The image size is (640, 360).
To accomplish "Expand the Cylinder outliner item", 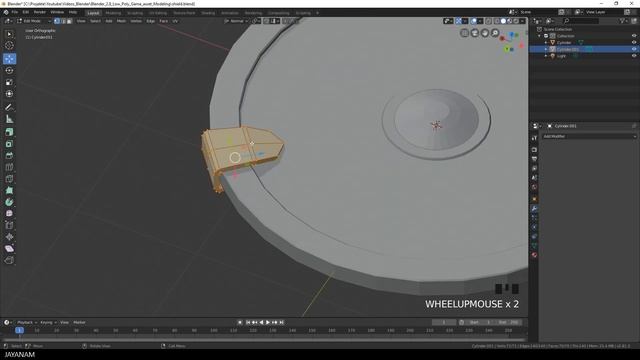I will pyautogui.click(x=546, y=42).
